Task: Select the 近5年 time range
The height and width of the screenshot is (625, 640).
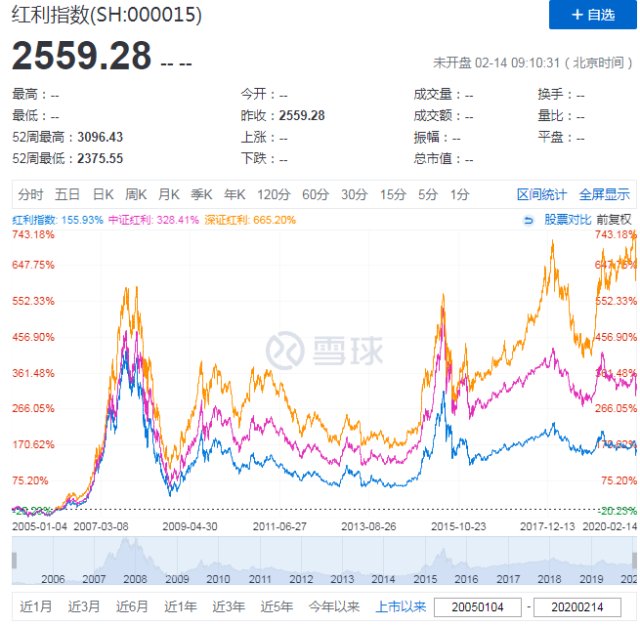Action: coord(277,606)
